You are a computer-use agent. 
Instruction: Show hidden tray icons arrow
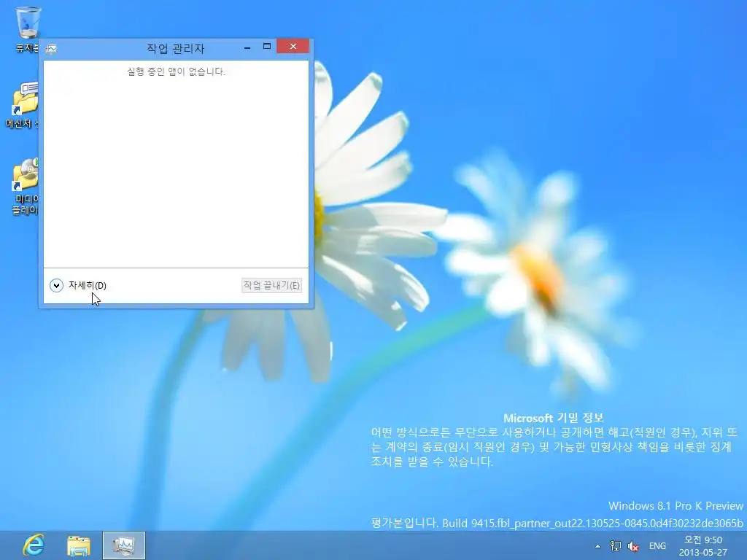[598, 546]
